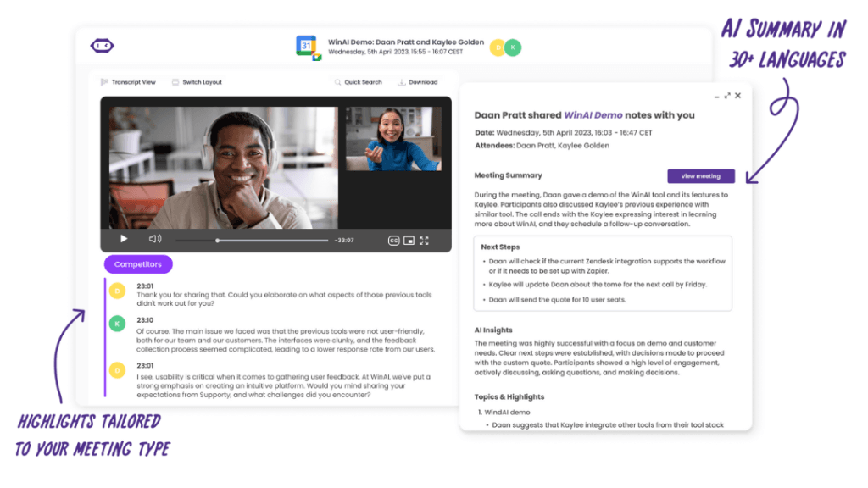Image resolution: width=868 pixels, height=488 pixels.
Task: Select the Competitors highlight tag
Action: tap(138, 264)
